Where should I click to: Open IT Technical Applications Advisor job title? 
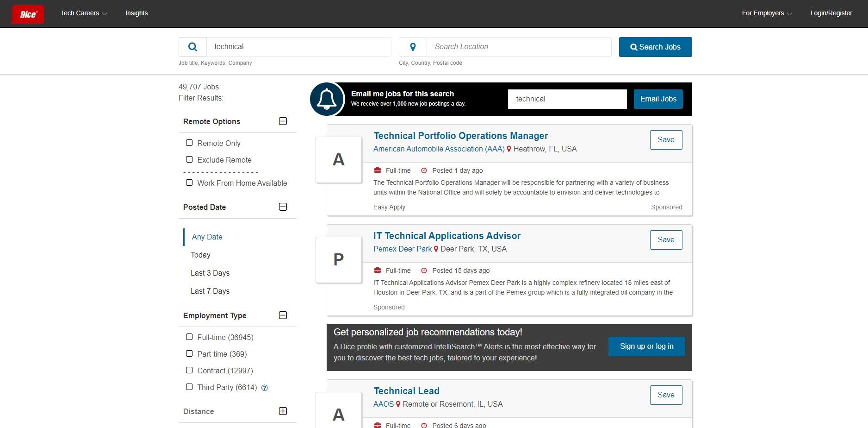tap(447, 236)
